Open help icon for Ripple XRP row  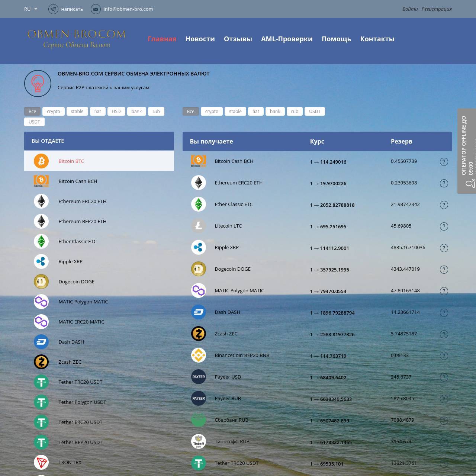click(x=444, y=248)
